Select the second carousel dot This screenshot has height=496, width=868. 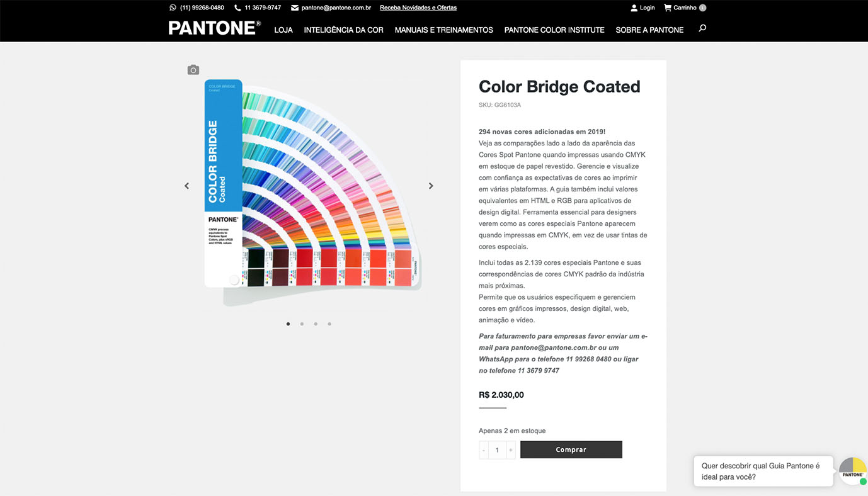pyautogui.click(x=302, y=324)
